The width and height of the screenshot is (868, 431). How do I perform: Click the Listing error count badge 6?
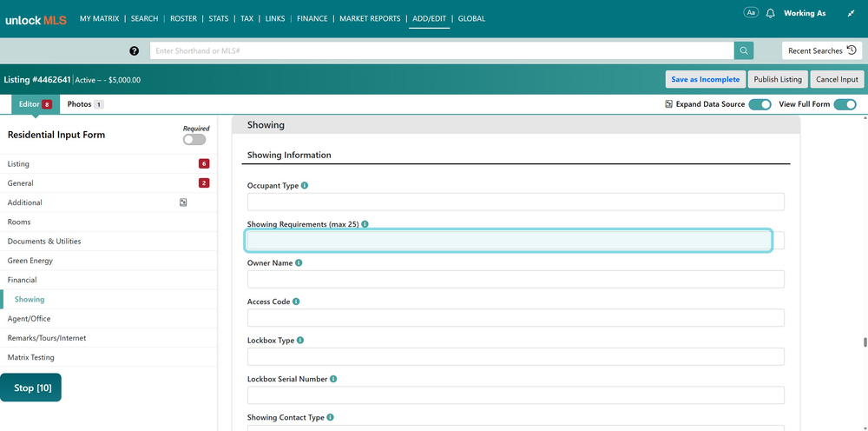(x=204, y=164)
